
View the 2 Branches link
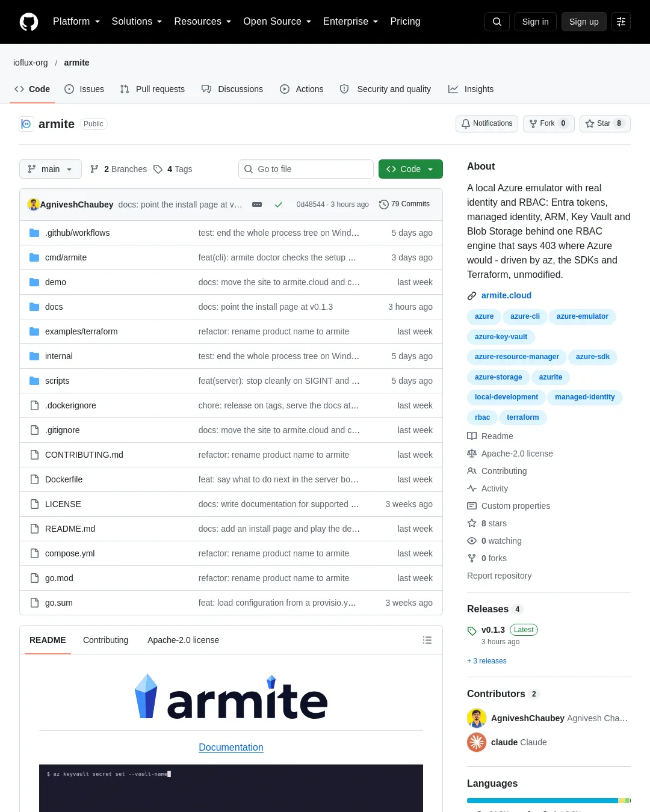tap(119, 169)
